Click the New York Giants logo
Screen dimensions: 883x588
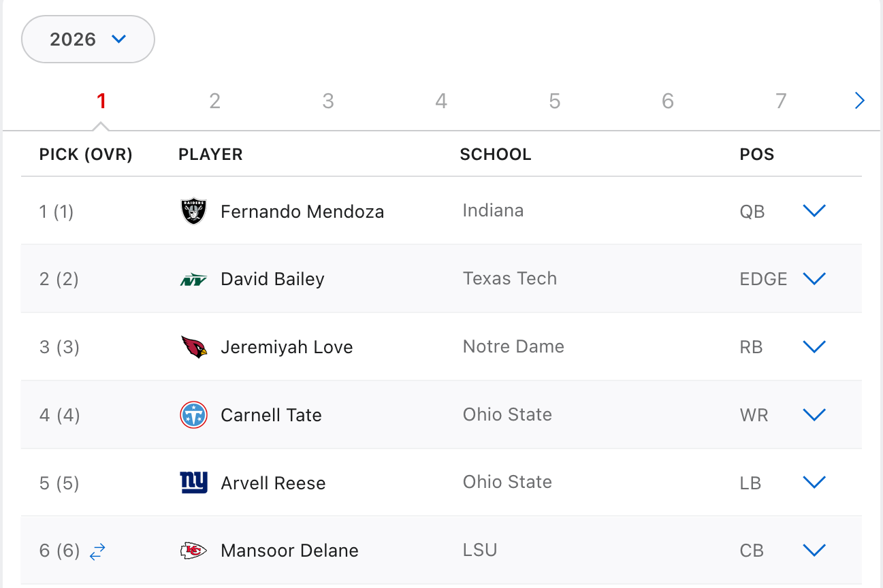click(193, 483)
